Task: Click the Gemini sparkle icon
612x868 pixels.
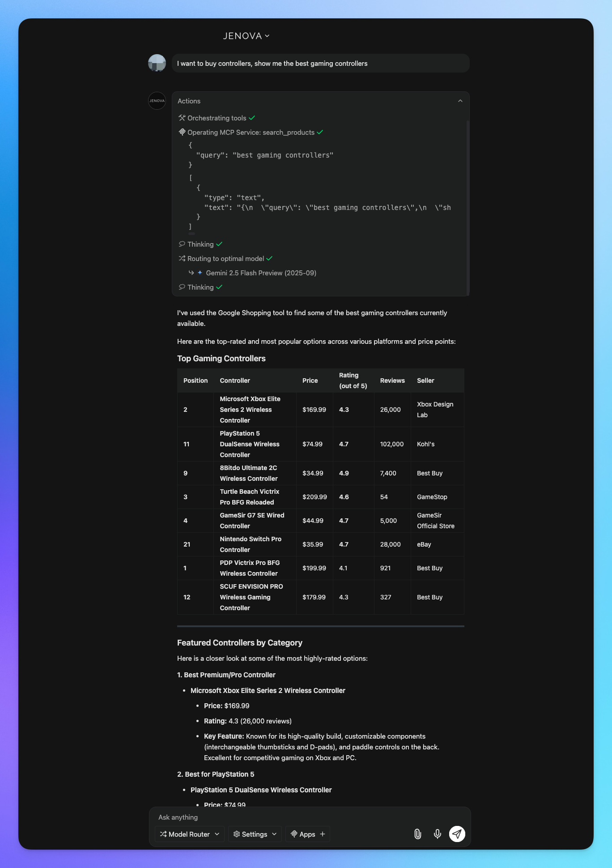Action: 200,273
